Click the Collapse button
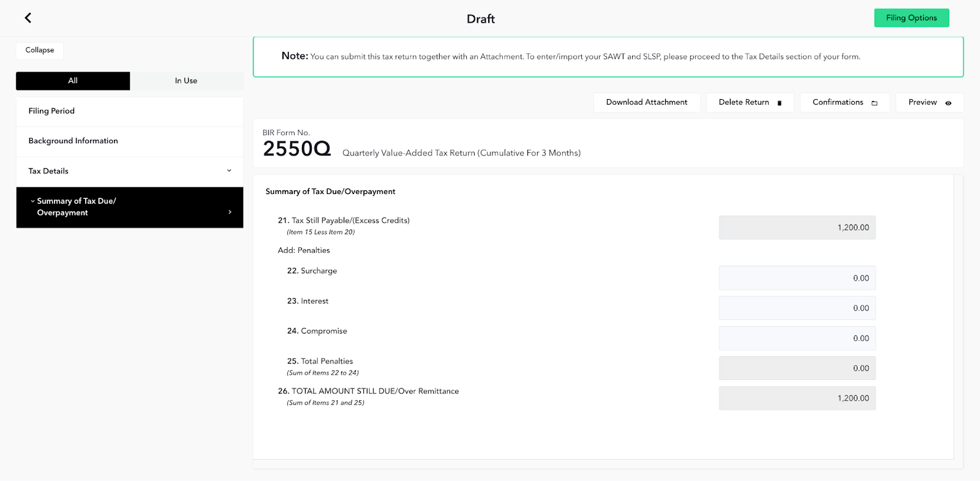Viewport: 980px width, 481px height. [x=40, y=50]
